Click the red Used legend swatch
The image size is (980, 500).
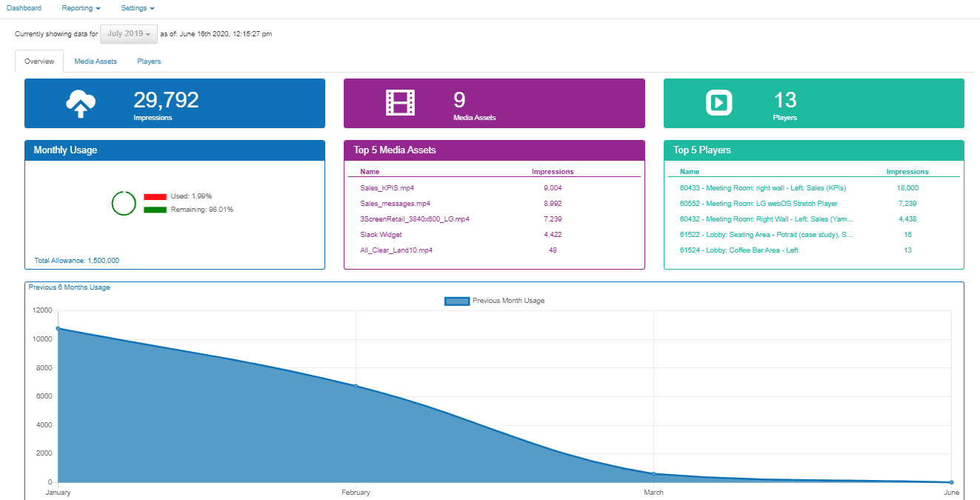point(155,196)
